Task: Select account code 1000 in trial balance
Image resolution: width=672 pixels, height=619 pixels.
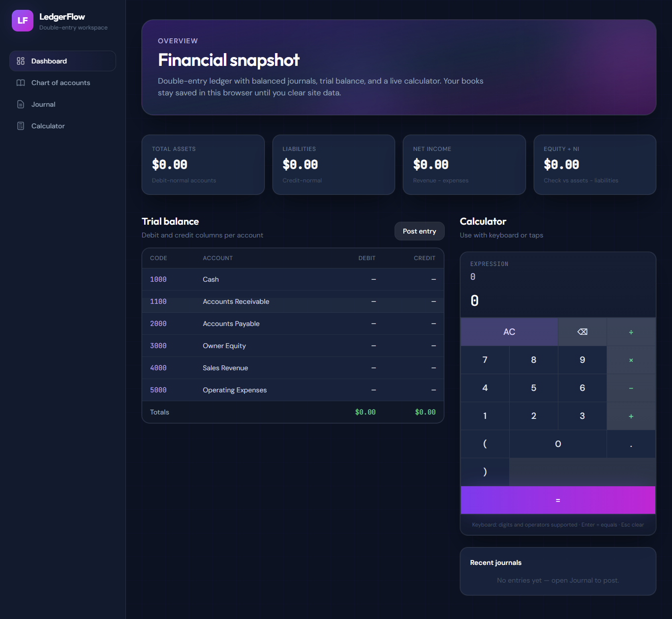Action: pyautogui.click(x=158, y=279)
